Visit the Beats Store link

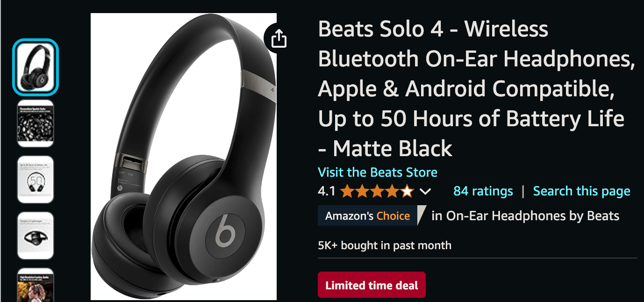pyautogui.click(x=377, y=172)
